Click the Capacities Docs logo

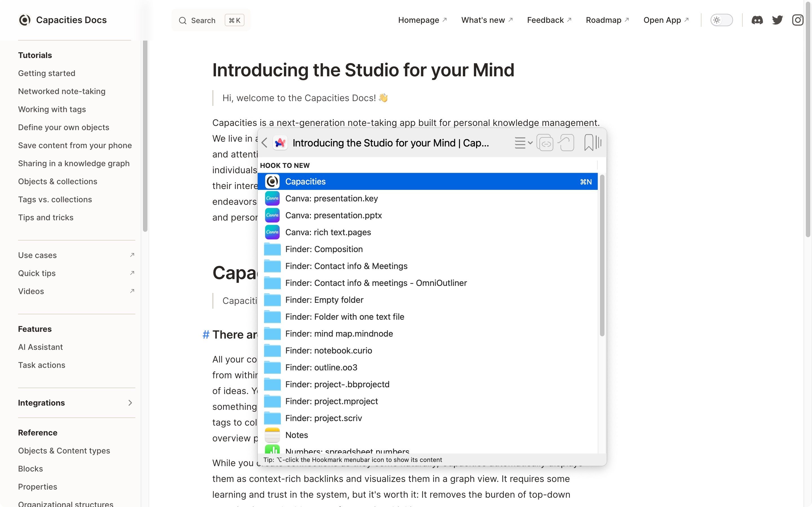25,20
